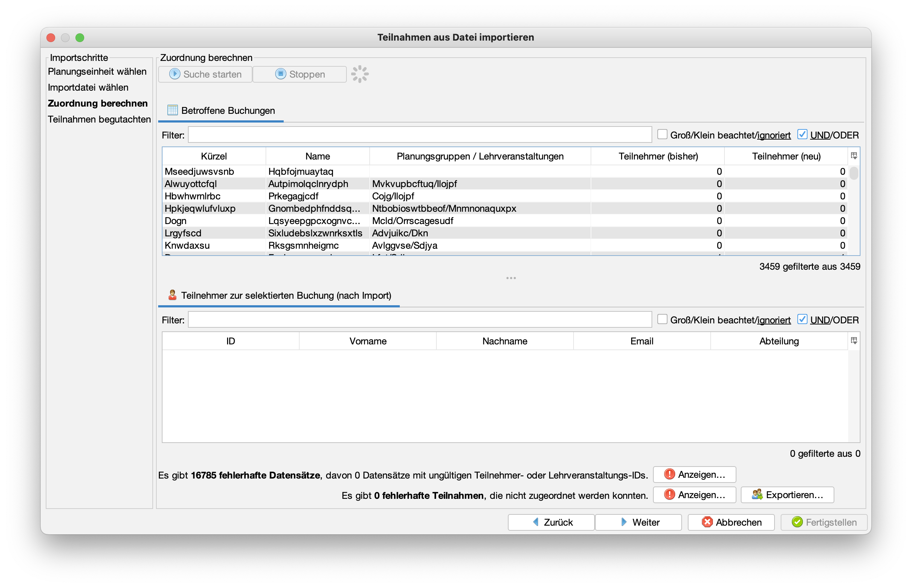912x588 pixels.
Task: Click the green check icon on Fertigstellen
Action: (x=797, y=522)
